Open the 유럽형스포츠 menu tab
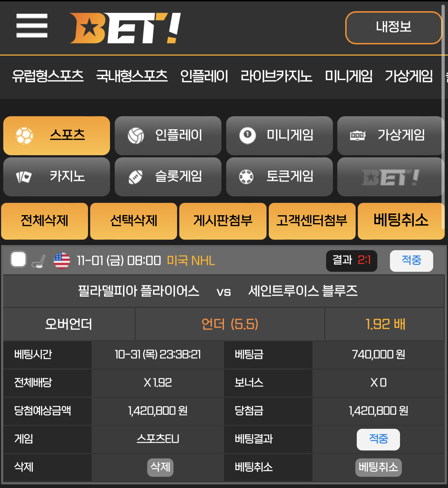Screen dimensions: 448x488 coord(48,76)
